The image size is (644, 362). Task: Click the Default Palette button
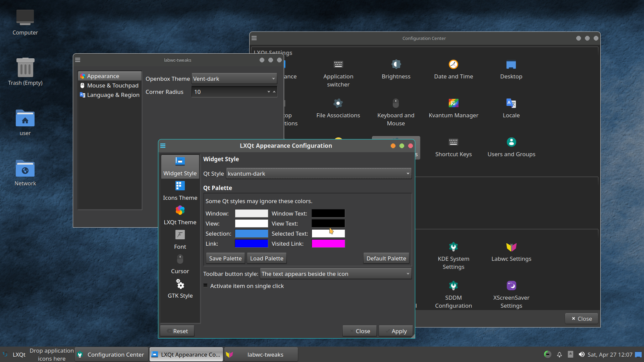(386, 258)
